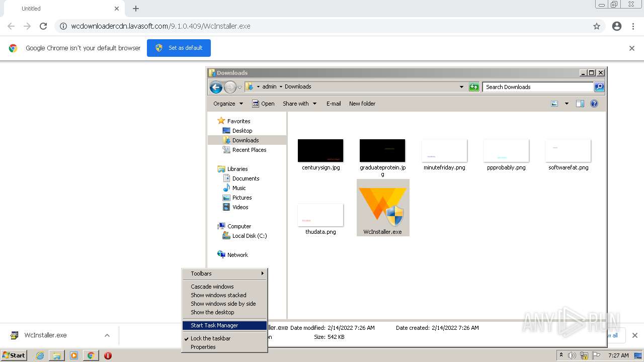Click the red Opera-like taskbar icon
Screen dimensions: 644x362
pos(108,355)
